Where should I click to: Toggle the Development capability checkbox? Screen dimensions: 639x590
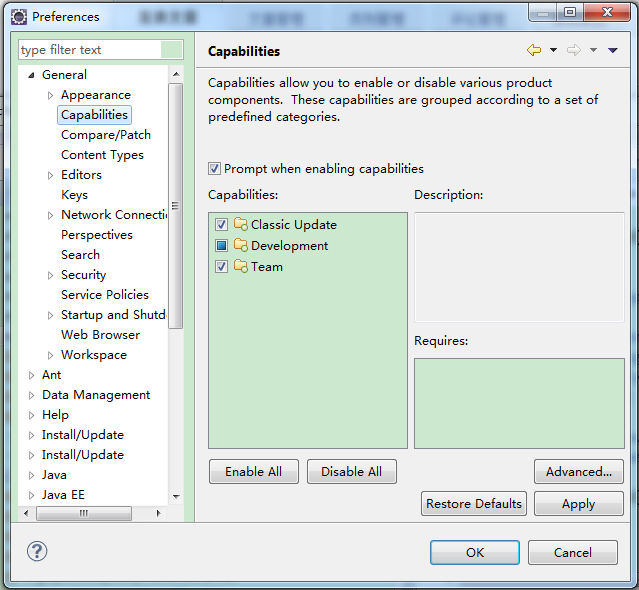coord(221,245)
